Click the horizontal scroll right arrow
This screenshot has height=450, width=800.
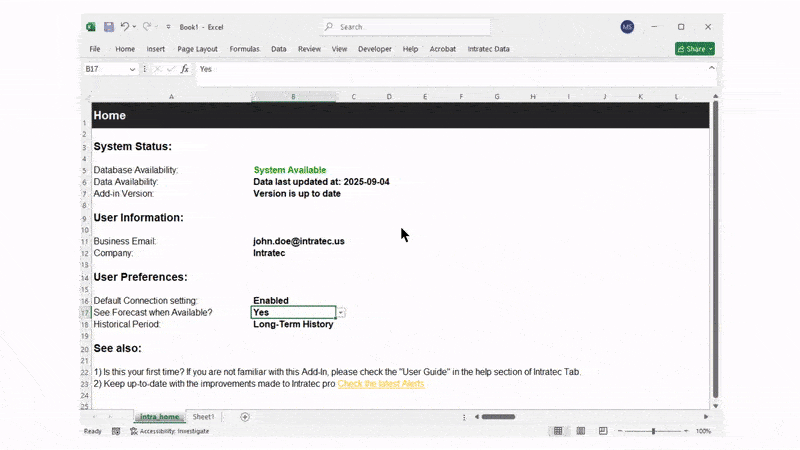[x=706, y=417]
